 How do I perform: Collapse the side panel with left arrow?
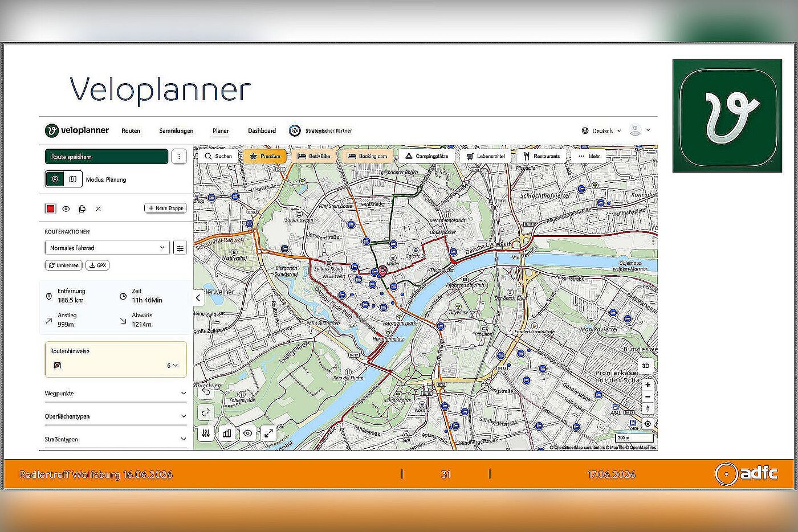click(x=198, y=297)
